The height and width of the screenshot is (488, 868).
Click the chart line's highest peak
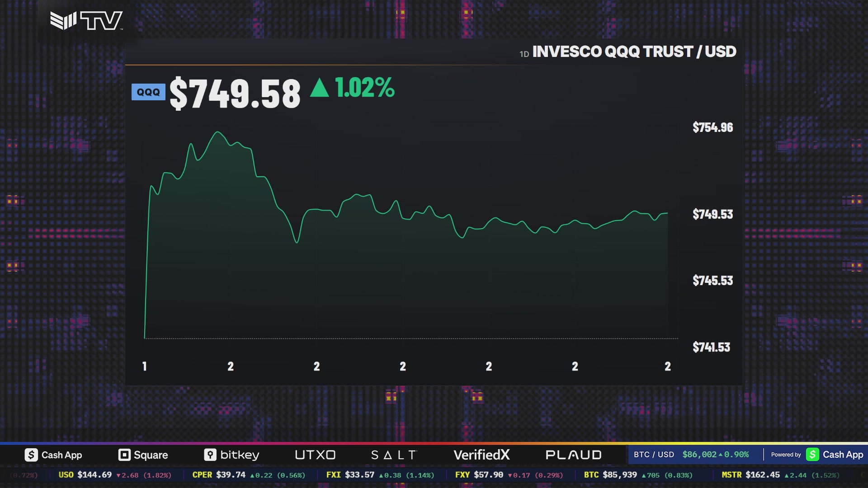(x=218, y=132)
